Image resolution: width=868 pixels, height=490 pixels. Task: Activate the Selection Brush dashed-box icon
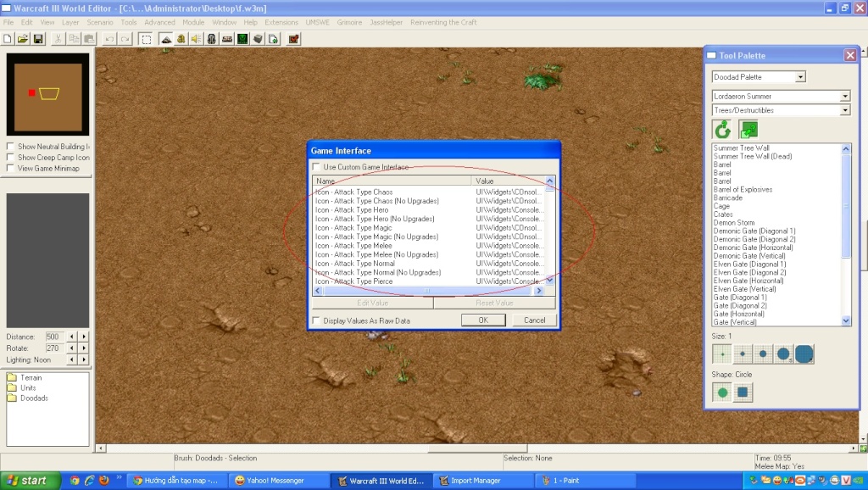point(146,39)
